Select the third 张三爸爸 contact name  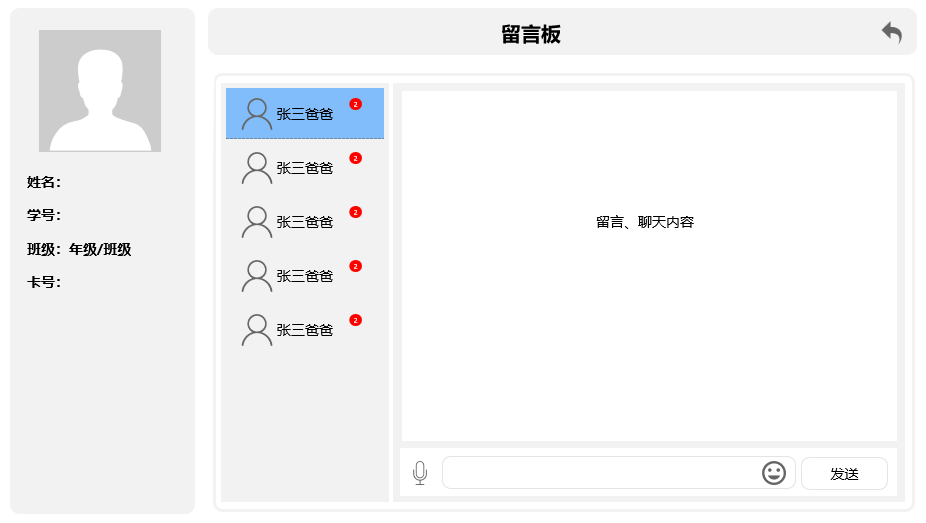(305, 222)
